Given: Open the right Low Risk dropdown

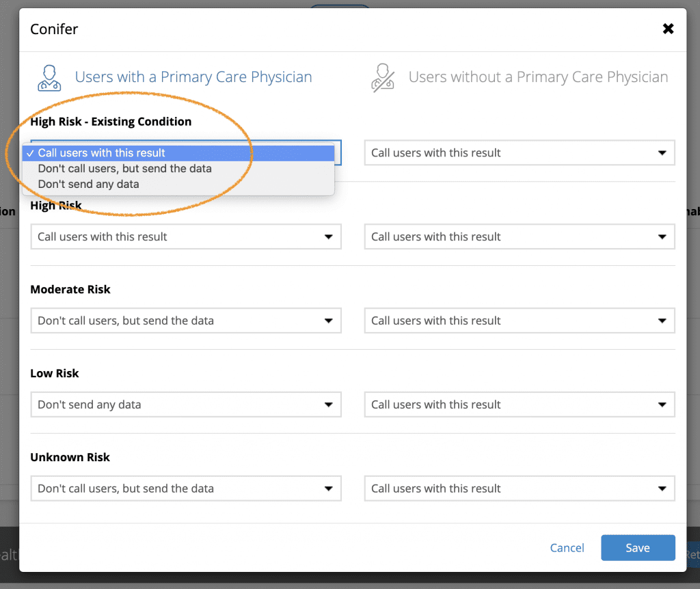Looking at the screenshot, I should pos(520,405).
